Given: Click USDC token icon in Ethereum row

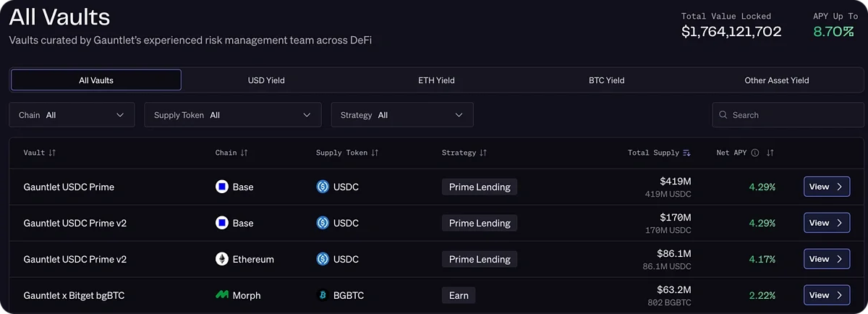Looking at the screenshot, I should coord(323,259).
